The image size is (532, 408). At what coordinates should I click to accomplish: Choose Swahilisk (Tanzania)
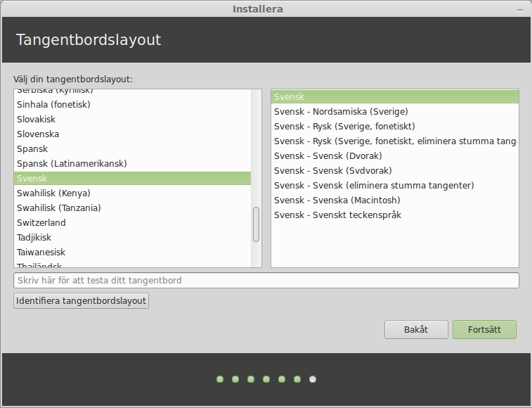pyautogui.click(x=132, y=208)
